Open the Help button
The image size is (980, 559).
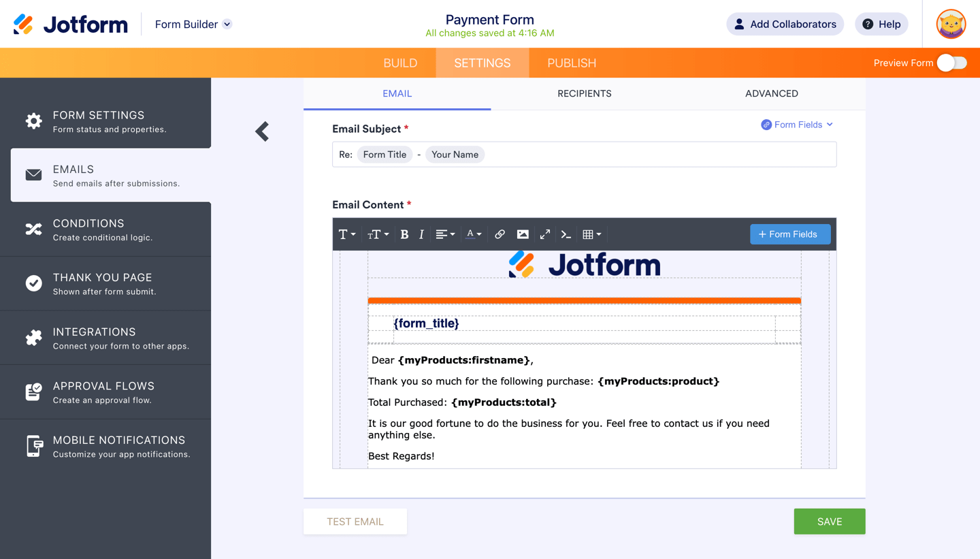(881, 25)
